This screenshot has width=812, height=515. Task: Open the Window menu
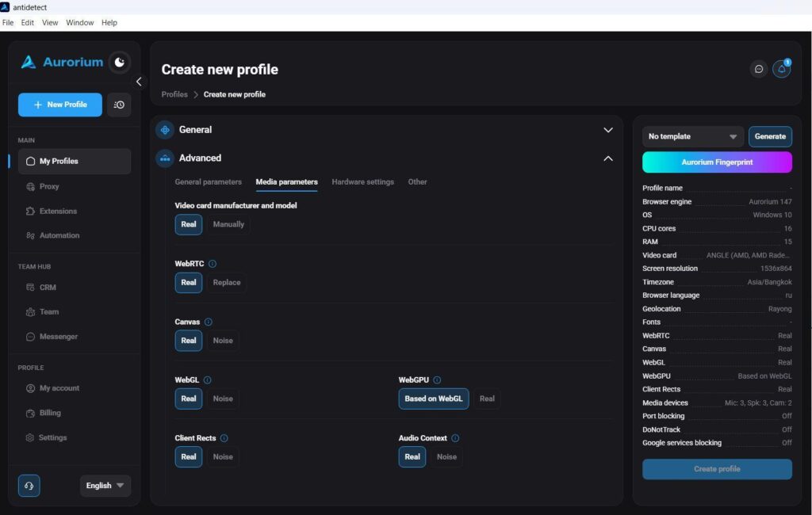click(x=80, y=23)
